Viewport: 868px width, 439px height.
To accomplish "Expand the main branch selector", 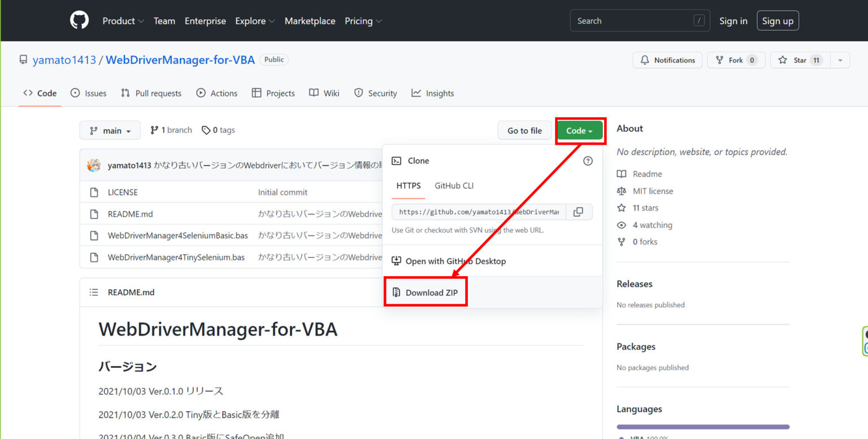I will (x=110, y=131).
